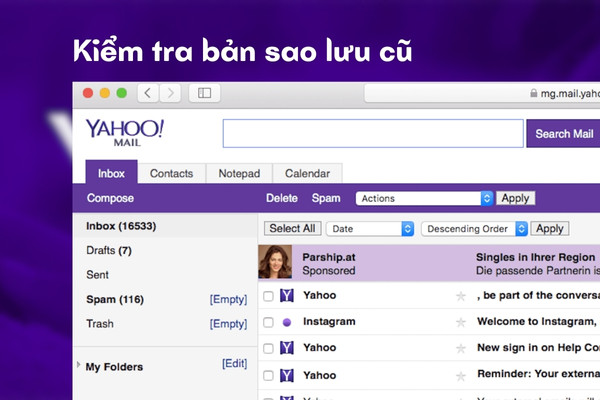
Task: Click the padlock icon in the address bar
Action: (x=533, y=93)
